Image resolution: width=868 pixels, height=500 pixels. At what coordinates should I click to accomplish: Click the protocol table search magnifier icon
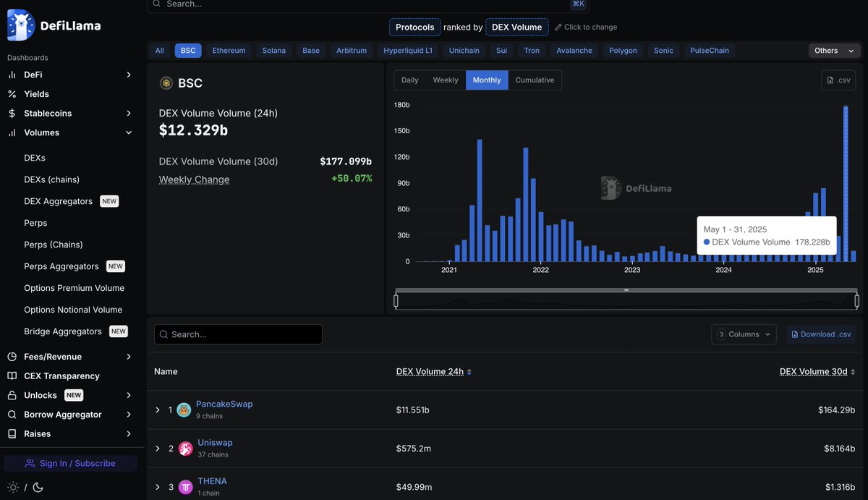point(164,334)
